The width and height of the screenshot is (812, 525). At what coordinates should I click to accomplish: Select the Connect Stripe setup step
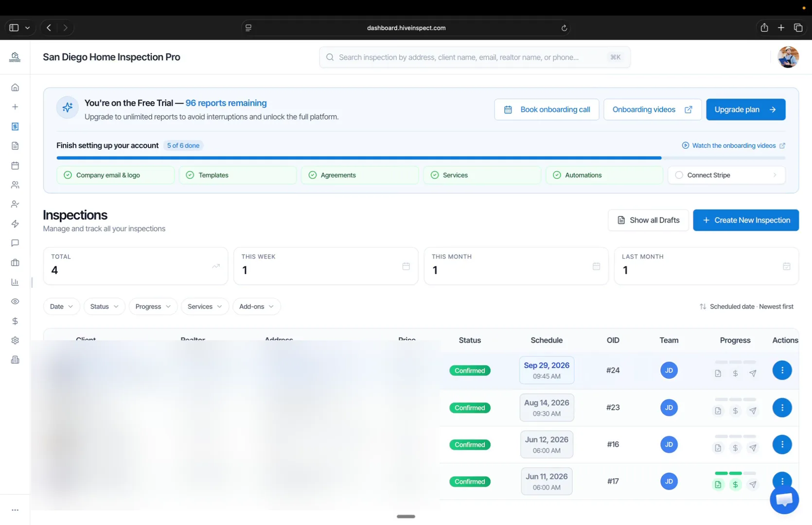click(727, 175)
